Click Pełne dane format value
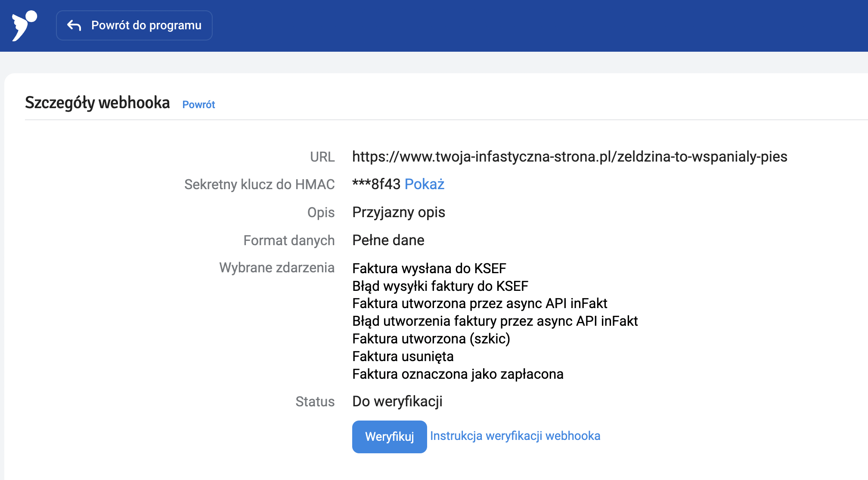 click(388, 240)
